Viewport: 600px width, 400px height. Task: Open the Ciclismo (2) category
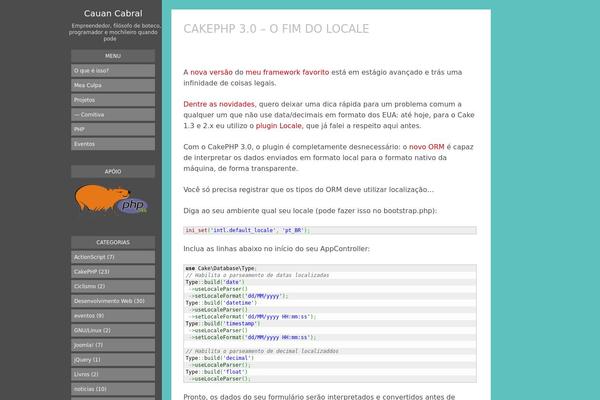point(113,286)
